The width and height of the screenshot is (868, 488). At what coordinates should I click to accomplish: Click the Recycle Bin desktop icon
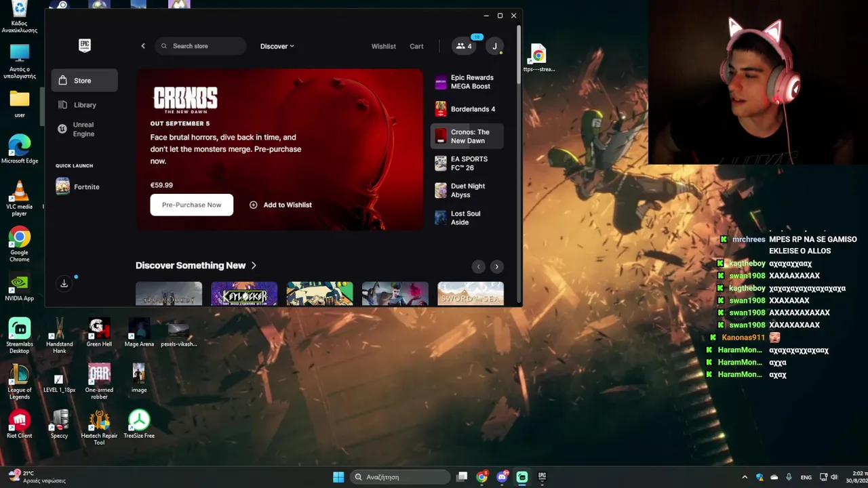point(20,18)
